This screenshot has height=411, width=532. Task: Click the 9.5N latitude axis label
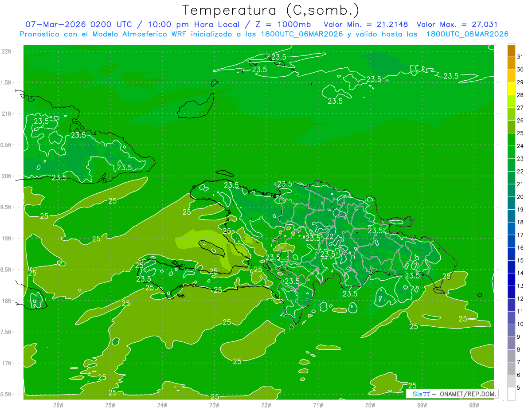click(7, 207)
